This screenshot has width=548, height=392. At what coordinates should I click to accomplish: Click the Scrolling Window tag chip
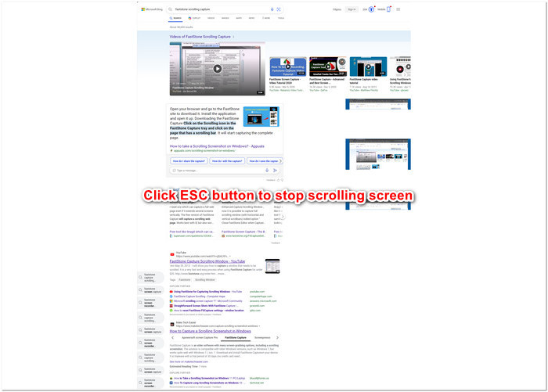pyautogui.click(x=205, y=280)
